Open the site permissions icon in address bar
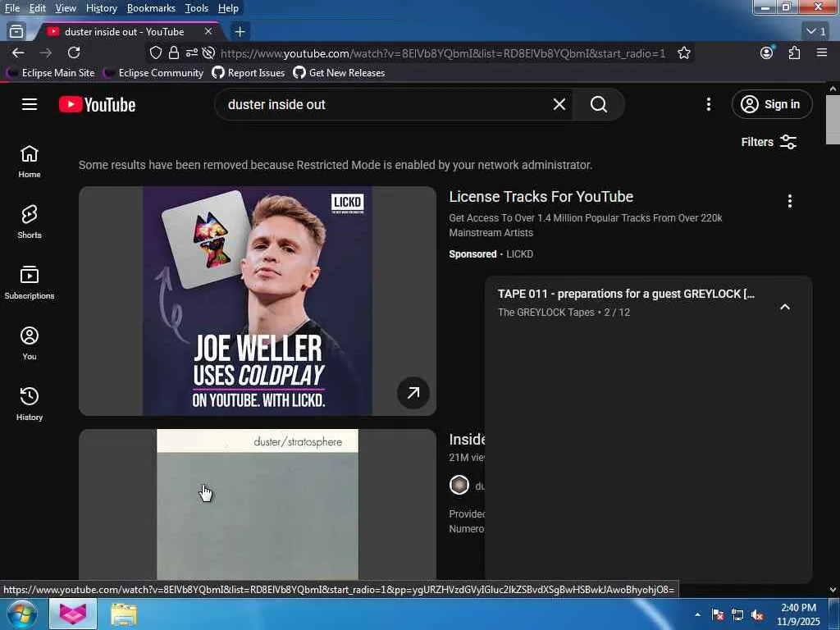Viewport: 840px width, 630px height. (x=191, y=52)
